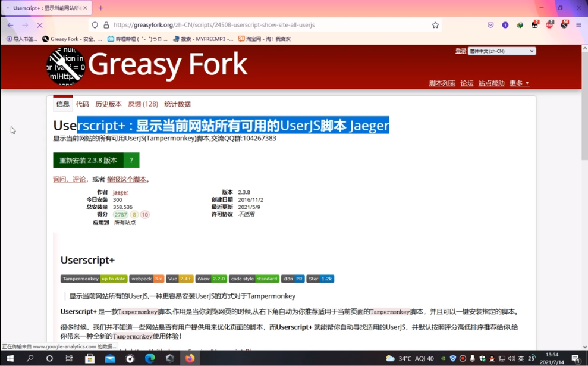Screen dimensions: 588x366
Task: Open the Firefox hamburger menu
Action: point(578,25)
